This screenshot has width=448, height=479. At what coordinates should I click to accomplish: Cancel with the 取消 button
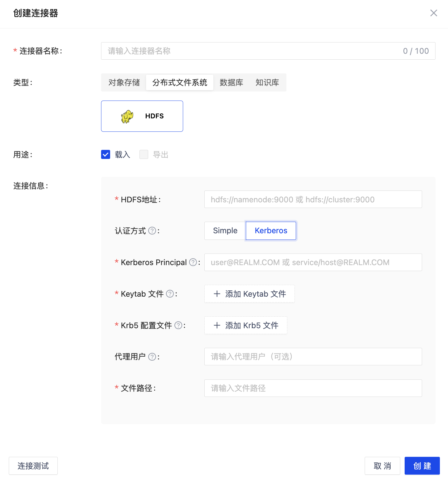click(382, 466)
